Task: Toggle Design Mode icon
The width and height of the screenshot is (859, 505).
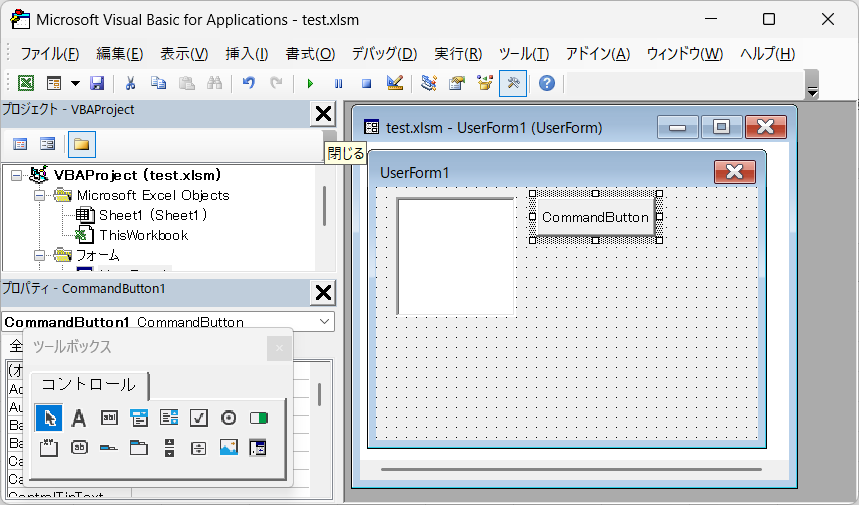Action: (x=394, y=83)
